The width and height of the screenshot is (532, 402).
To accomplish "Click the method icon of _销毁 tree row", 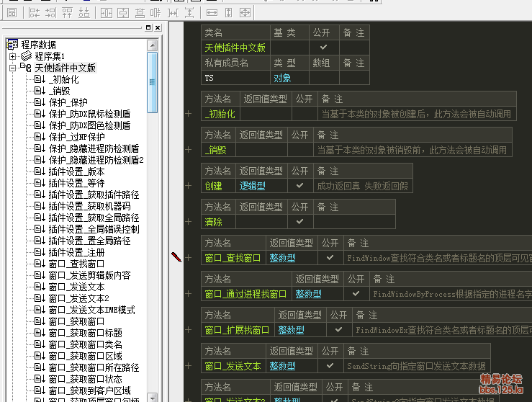I will (x=40, y=91).
